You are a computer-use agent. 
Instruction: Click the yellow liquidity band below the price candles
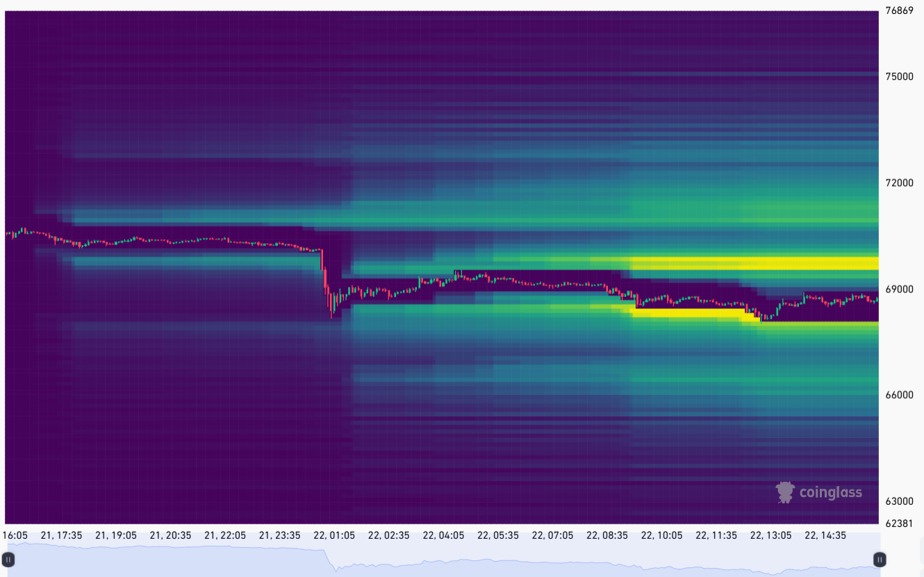(x=688, y=313)
